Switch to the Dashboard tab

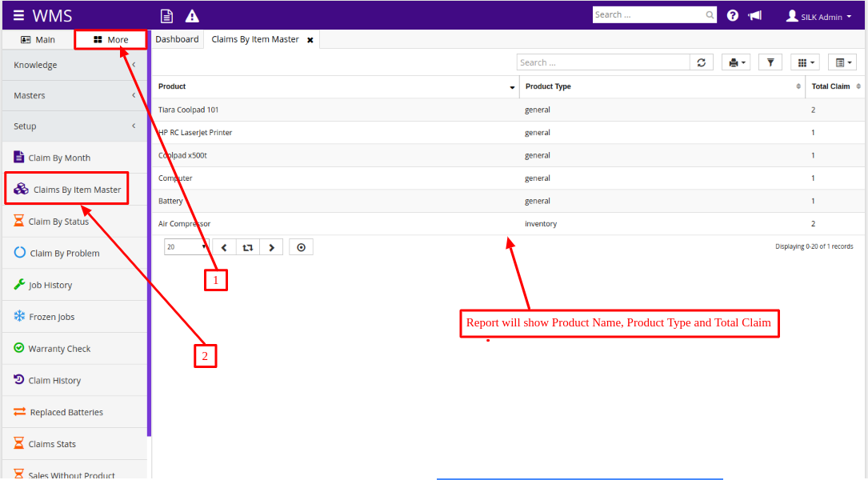[177, 39]
